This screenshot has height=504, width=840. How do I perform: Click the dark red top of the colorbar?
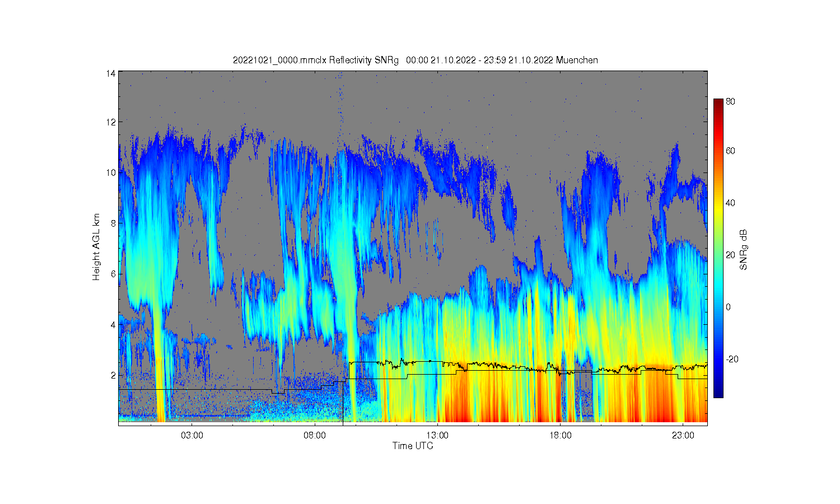tap(718, 102)
